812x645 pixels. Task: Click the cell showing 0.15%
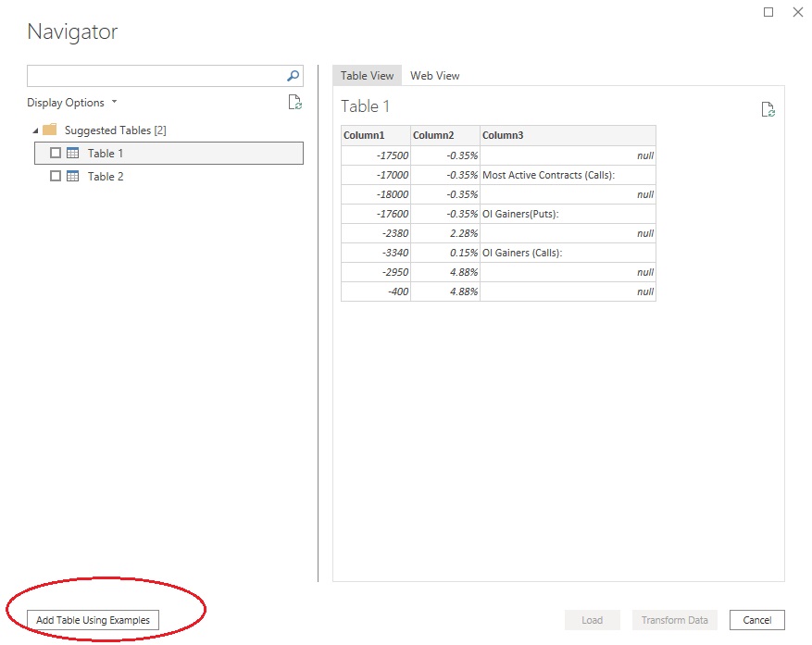coord(445,253)
